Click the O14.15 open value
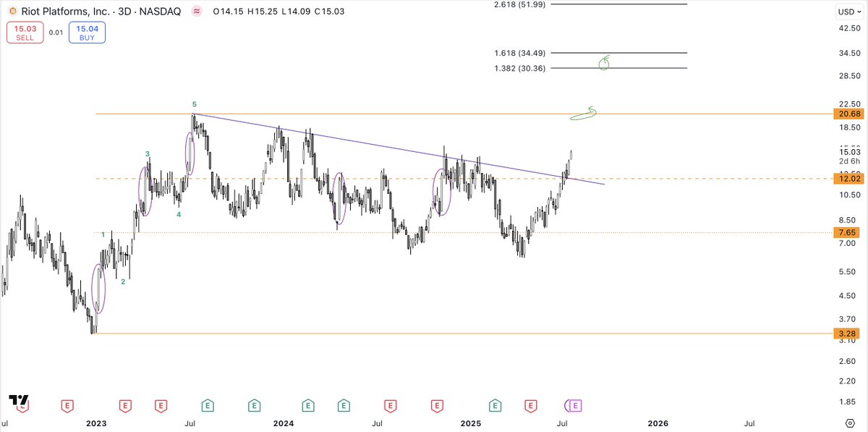This screenshot has height=432, width=868. click(229, 12)
